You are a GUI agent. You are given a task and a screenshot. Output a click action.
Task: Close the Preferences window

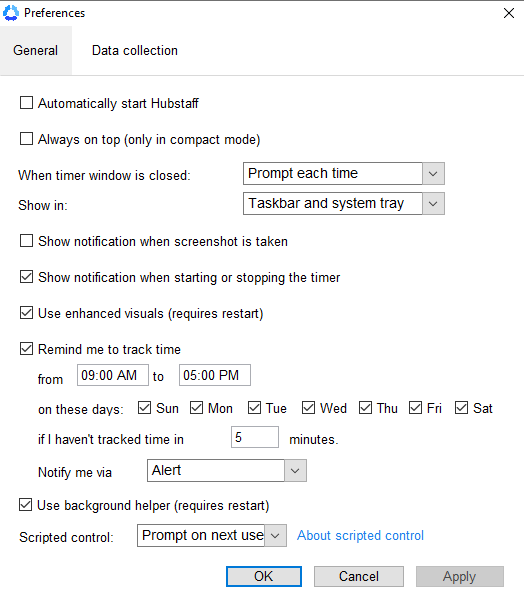tap(509, 13)
